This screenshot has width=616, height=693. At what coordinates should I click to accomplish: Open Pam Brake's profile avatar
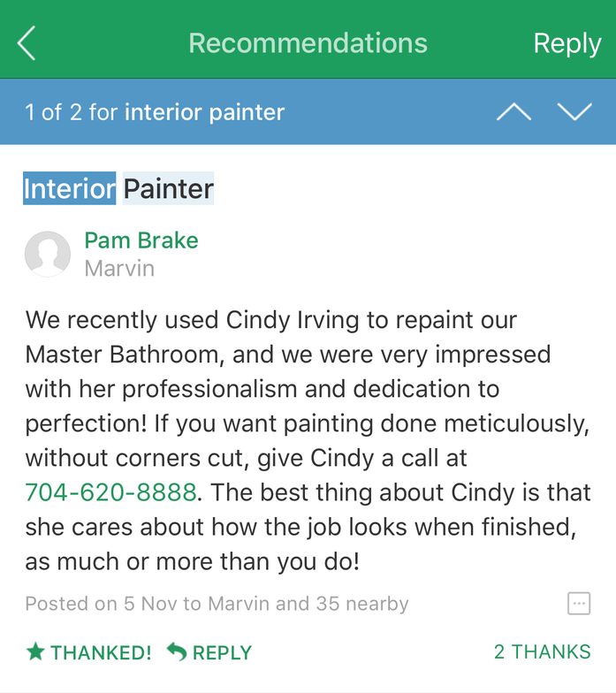click(48, 255)
